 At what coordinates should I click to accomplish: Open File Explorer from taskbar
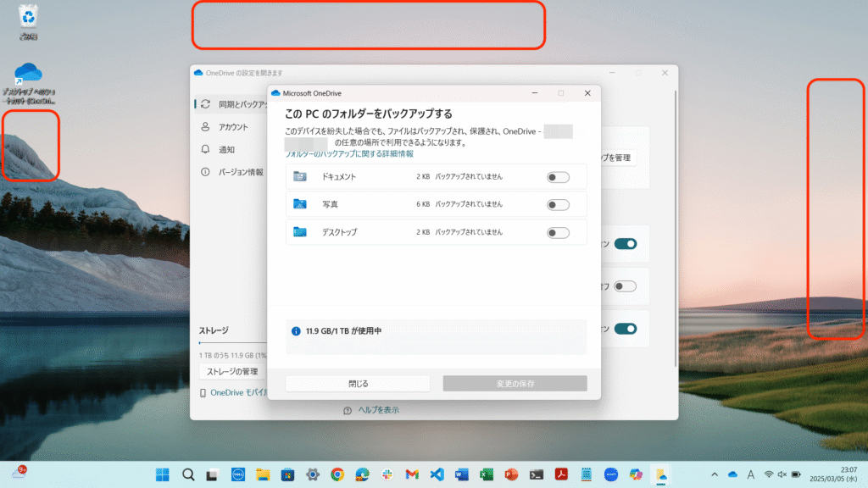[x=263, y=474]
